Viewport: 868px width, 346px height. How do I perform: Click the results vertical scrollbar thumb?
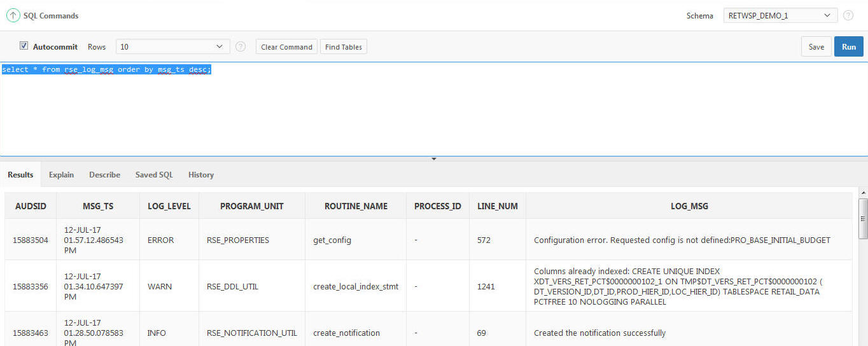pos(863,218)
